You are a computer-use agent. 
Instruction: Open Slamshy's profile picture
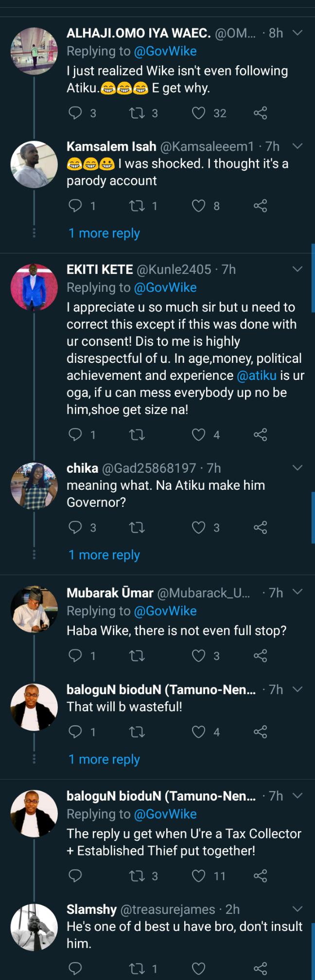click(x=34, y=927)
